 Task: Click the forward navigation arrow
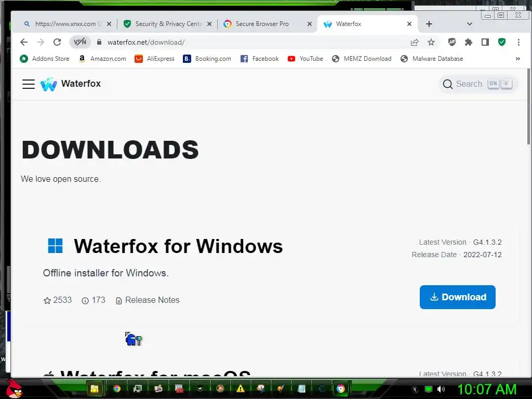(41, 42)
